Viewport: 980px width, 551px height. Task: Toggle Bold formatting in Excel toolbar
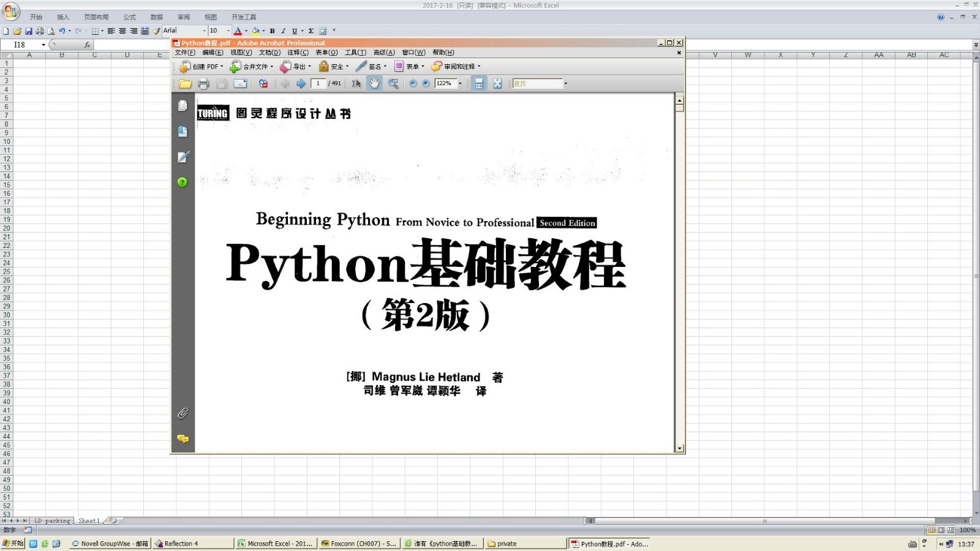tap(272, 31)
